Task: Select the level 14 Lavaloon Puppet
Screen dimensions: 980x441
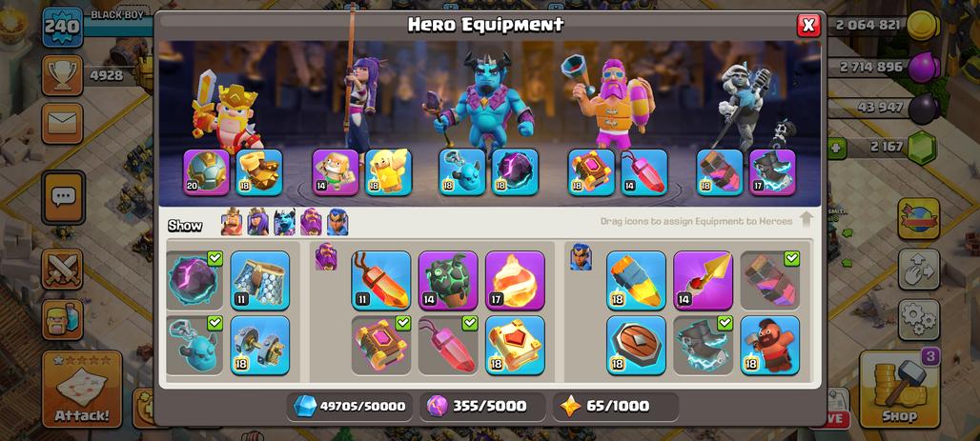Action: coord(448,280)
